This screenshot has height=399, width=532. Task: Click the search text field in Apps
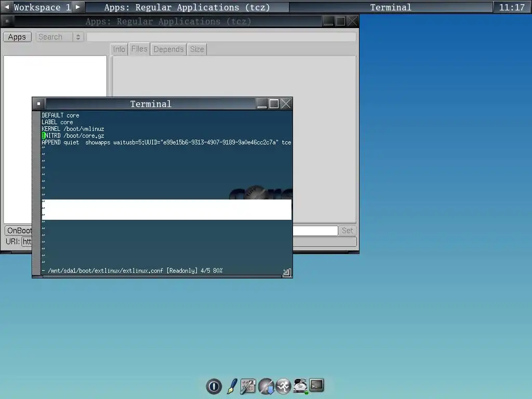pyautogui.click(x=221, y=37)
